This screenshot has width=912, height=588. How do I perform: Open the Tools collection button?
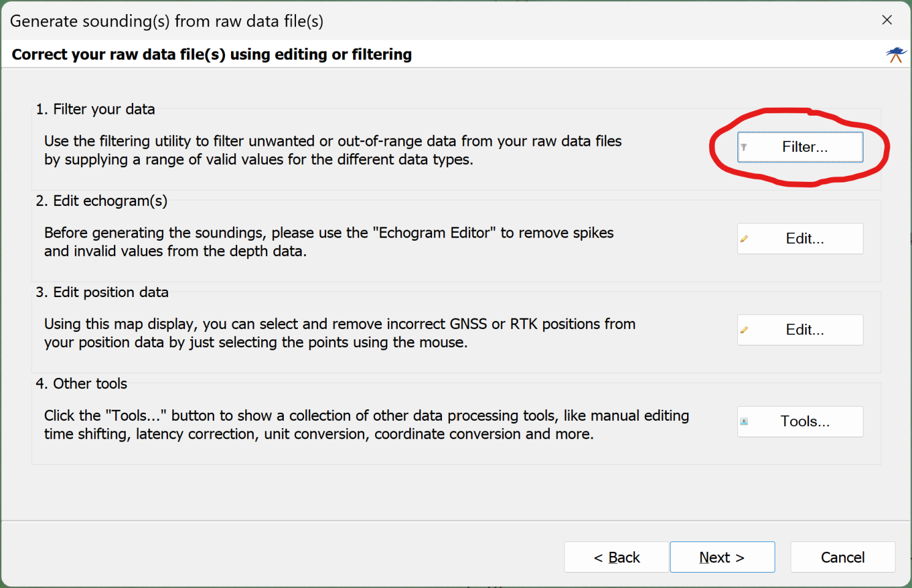pyautogui.click(x=800, y=421)
